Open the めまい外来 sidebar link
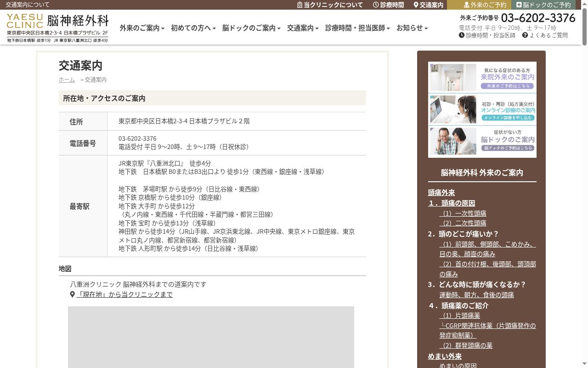The height and width of the screenshot is (368, 588). (445, 356)
